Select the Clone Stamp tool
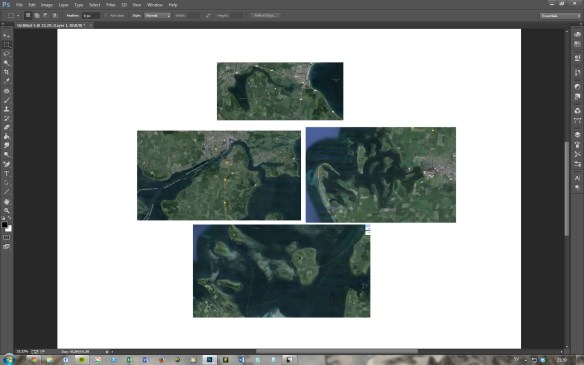 7,109
